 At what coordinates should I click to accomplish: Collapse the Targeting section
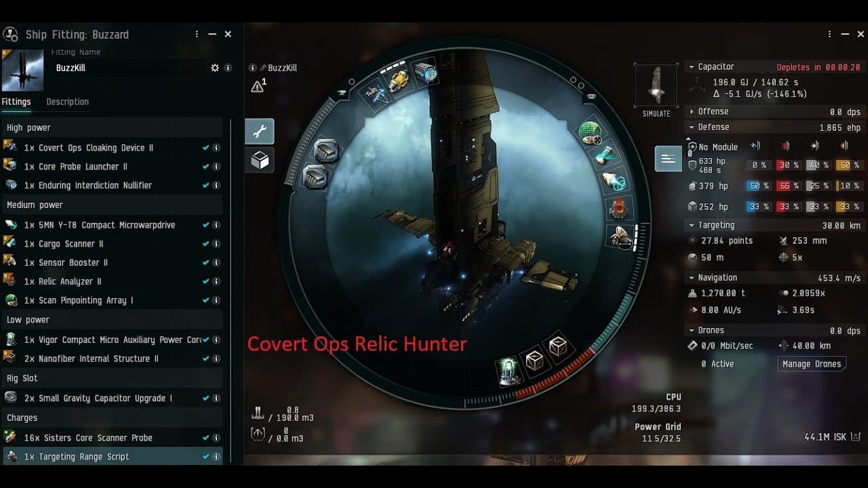click(x=691, y=225)
